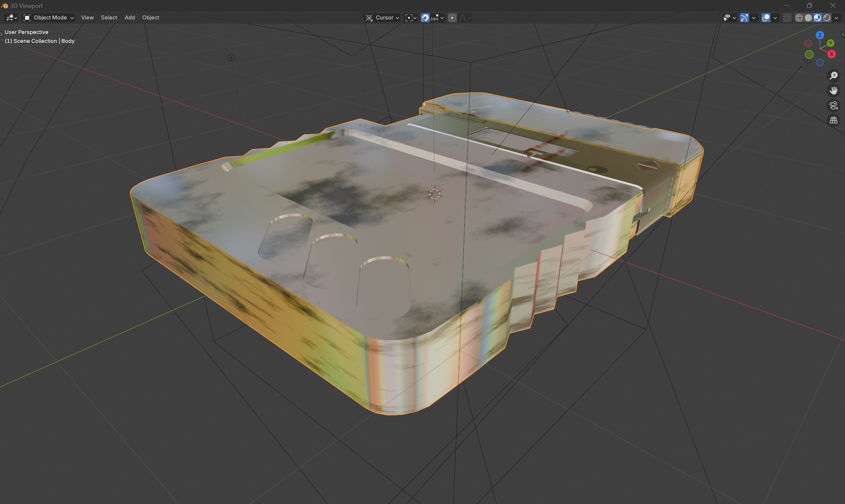Click the negative X axis gizmo circle
This screenshot has width=845, height=504.
(808, 44)
